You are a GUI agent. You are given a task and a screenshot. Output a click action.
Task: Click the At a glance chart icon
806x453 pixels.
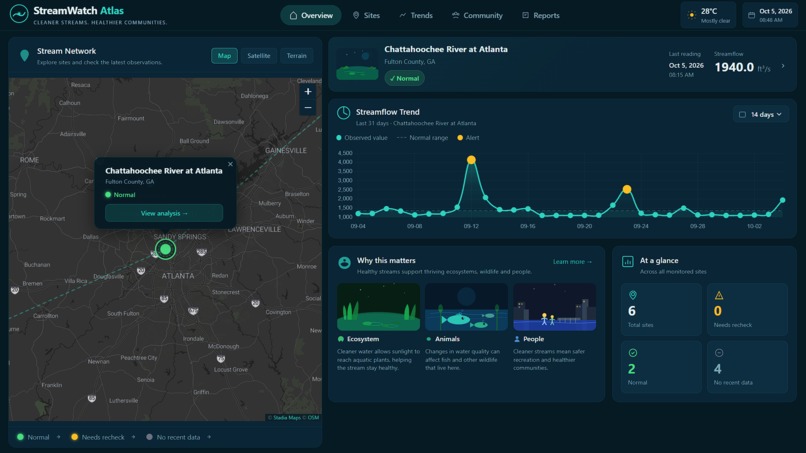628,262
